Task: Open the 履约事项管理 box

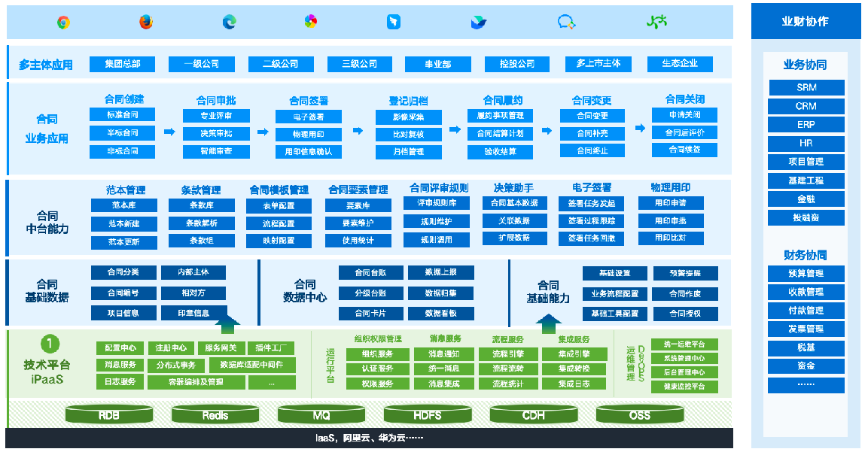Action: click(501, 116)
